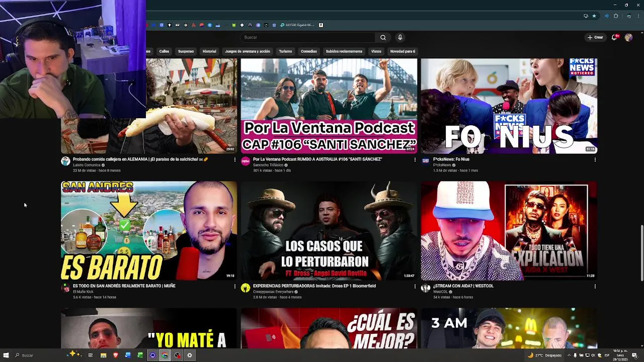Image resolution: width=644 pixels, height=362 pixels.
Task: Go to Creepypastas Everywhere channel name
Action: coord(273,292)
